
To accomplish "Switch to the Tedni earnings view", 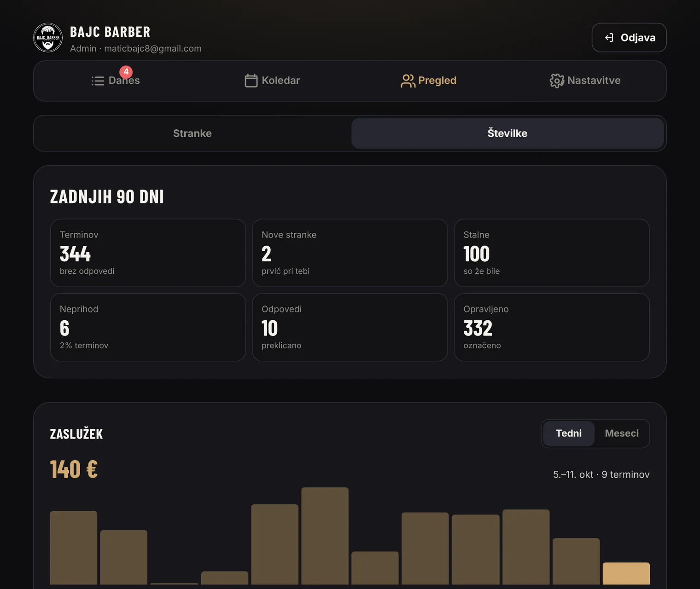I will pos(569,433).
